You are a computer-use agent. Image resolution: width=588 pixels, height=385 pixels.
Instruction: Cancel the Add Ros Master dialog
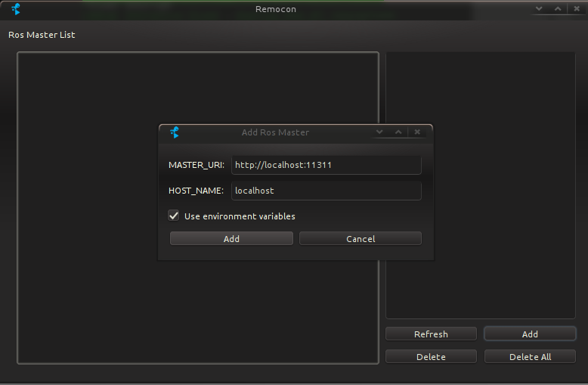click(361, 239)
